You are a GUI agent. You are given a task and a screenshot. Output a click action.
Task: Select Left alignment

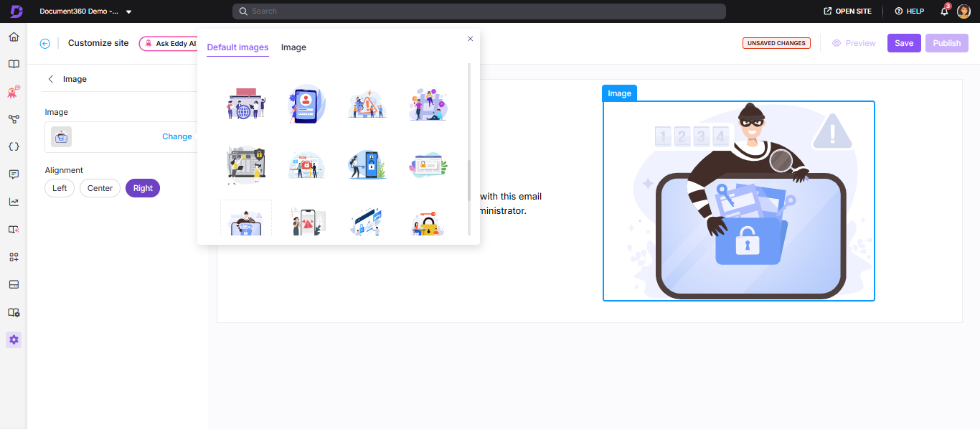60,188
